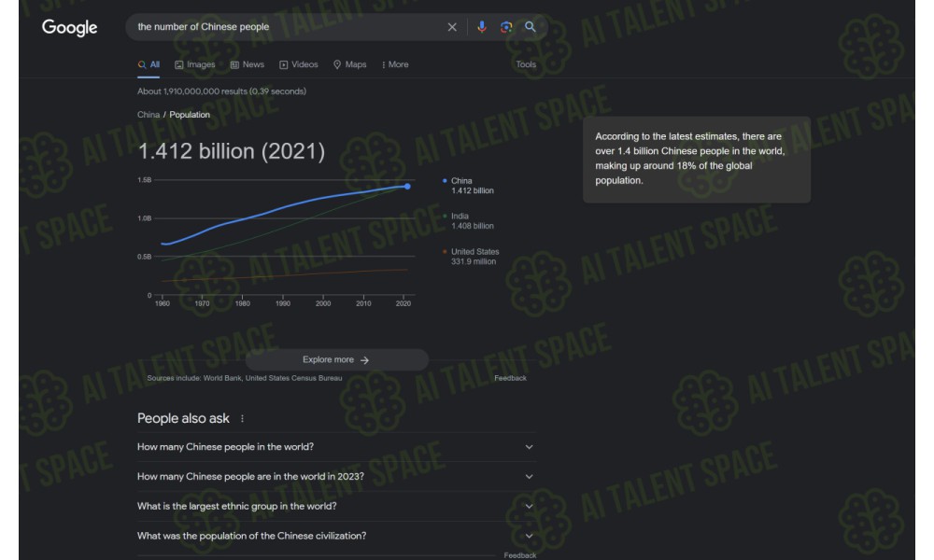The image size is (934, 560).
Task: Click the "Sources include: World Bank" text
Action: [x=245, y=378]
